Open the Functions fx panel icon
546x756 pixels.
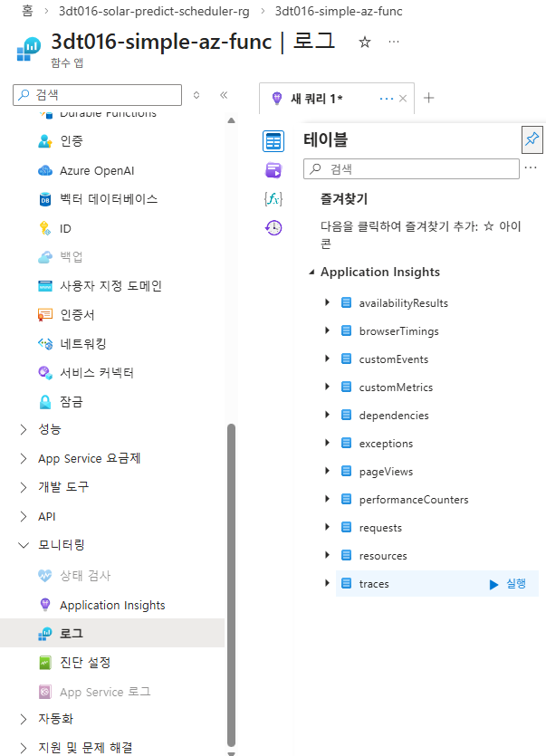[273, 198]
